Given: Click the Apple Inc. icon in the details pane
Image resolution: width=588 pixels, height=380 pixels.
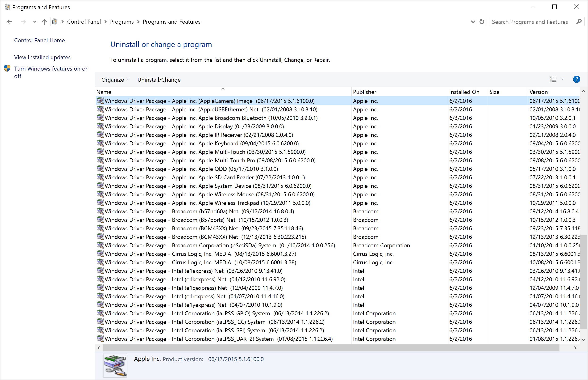Looking at the screenshot, I should point(115,365).
